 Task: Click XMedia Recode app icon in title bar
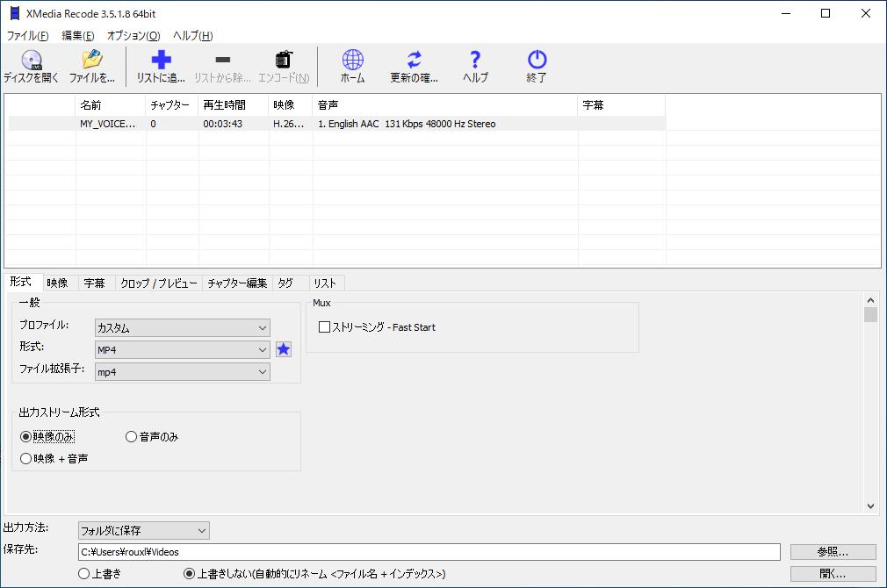[x=15, y=13]
